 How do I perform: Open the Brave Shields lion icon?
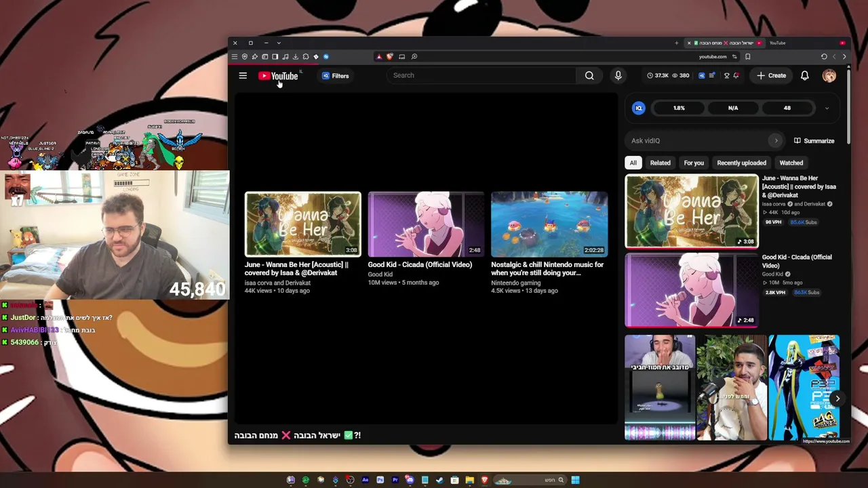(x=389, y=57)
